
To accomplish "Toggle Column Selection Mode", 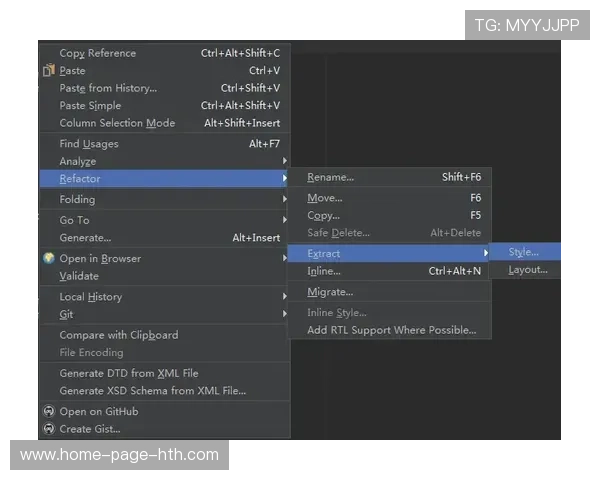I will (x=117, y=123).
